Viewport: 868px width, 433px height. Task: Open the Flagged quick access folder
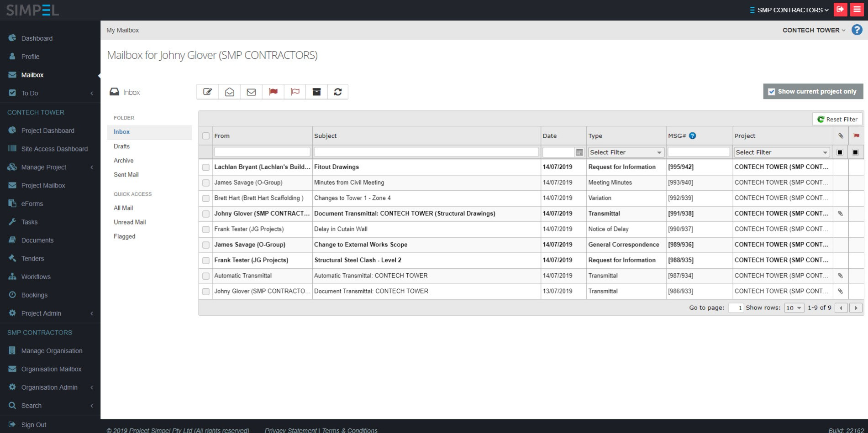pyautogui.click(x=124, y=236)
